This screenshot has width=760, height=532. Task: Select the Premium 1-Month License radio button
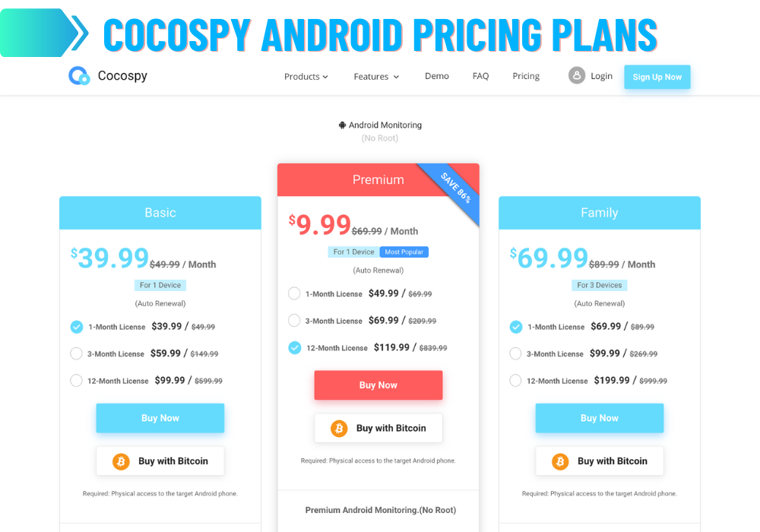294,293
